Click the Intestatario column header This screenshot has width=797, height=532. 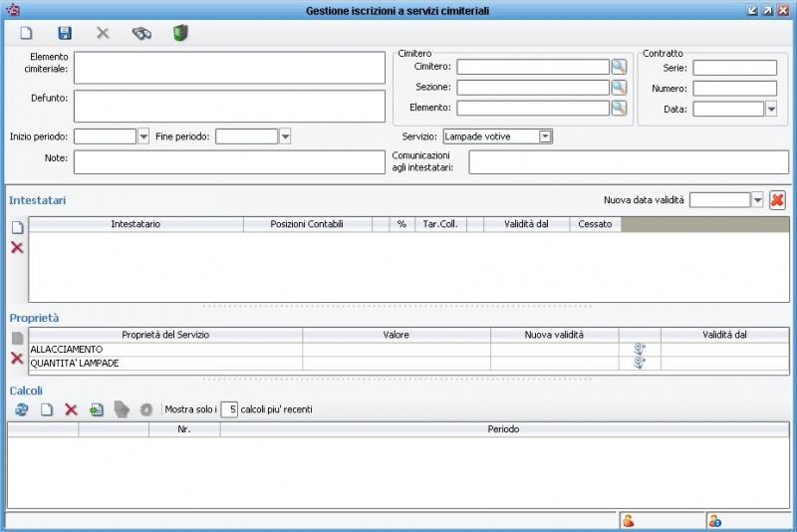tap(135, 224)
